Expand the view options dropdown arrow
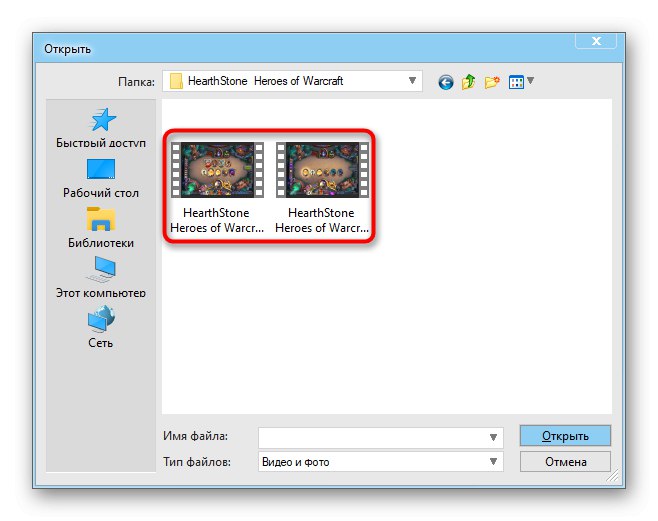658x521 pixels. point(530,80)
